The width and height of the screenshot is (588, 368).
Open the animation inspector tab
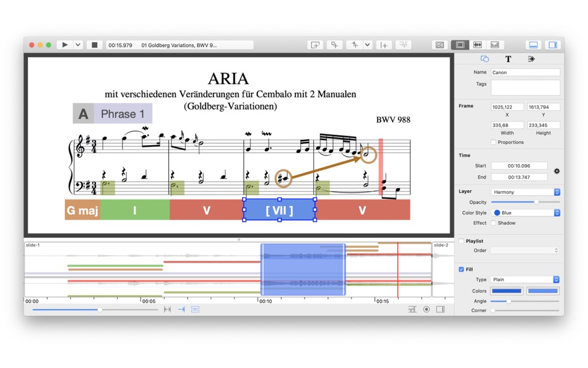coord(532,59)
